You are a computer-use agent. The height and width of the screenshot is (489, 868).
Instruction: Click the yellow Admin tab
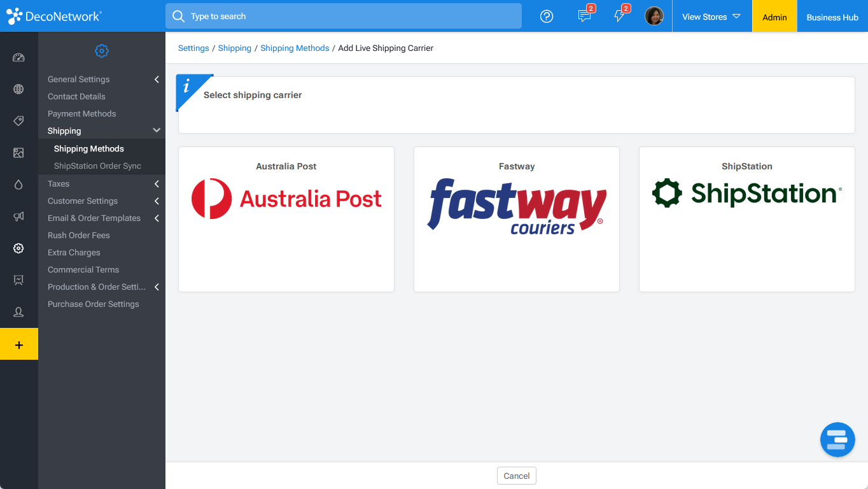click(x=774, y=17)
